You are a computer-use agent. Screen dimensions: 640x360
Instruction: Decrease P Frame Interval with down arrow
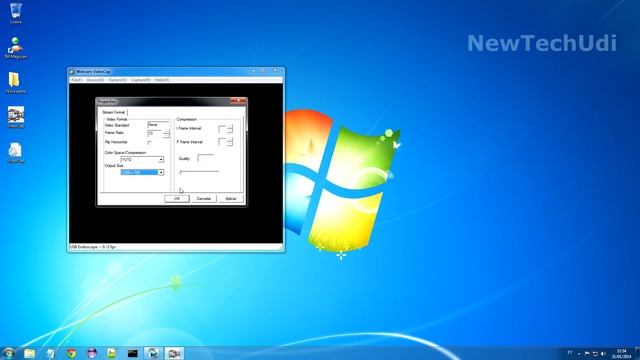coord(230,144)
